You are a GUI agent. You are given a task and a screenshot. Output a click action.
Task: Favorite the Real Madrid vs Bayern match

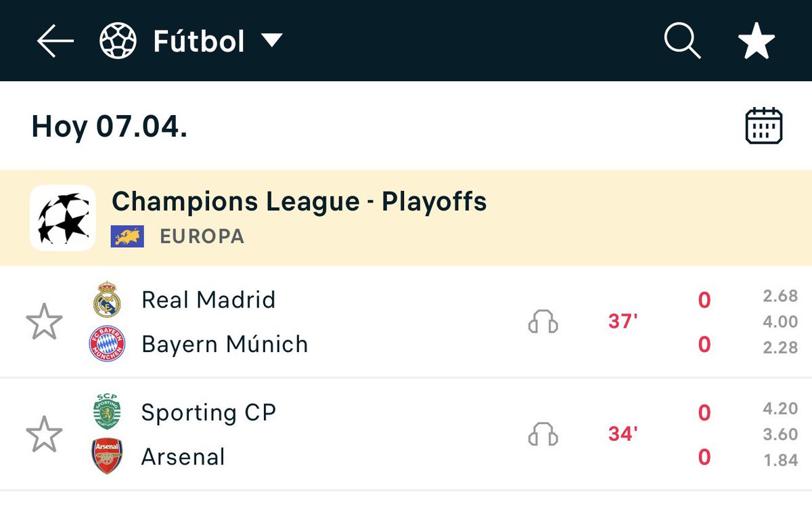44,322
